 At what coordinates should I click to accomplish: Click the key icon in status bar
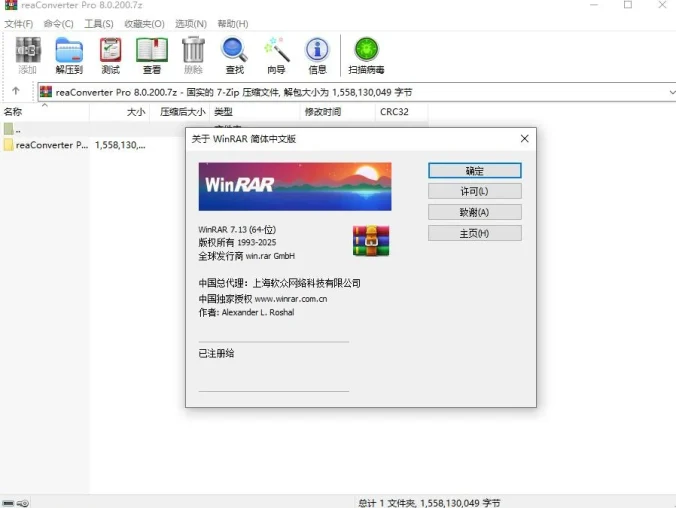pos(23,503)
